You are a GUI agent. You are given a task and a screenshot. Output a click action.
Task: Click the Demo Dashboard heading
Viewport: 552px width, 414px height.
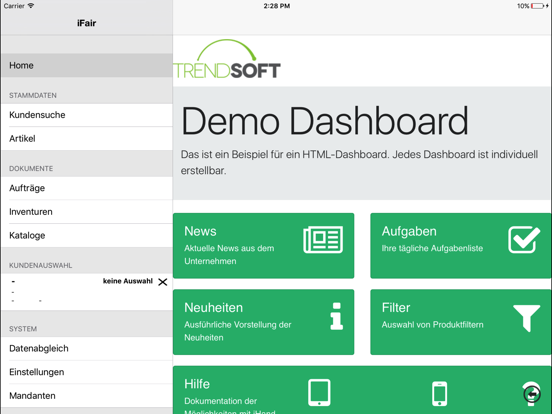point(325,121)
